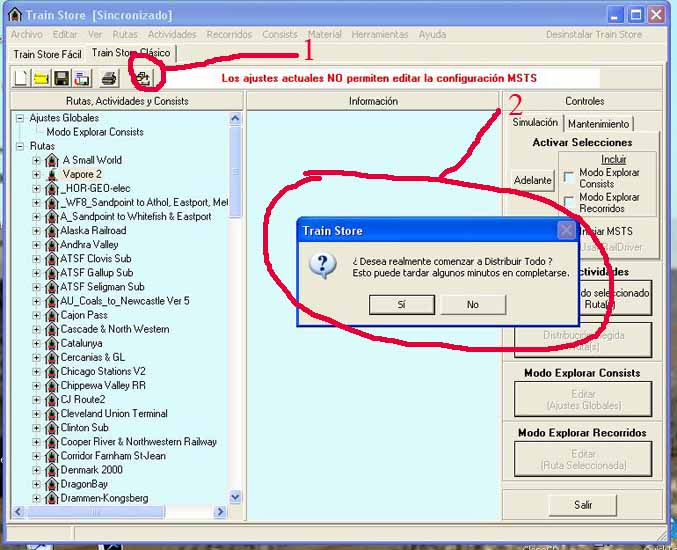677x550 pixels.
Task: Select the Vapore 2 locomotive icon
Action: point(52,174)
